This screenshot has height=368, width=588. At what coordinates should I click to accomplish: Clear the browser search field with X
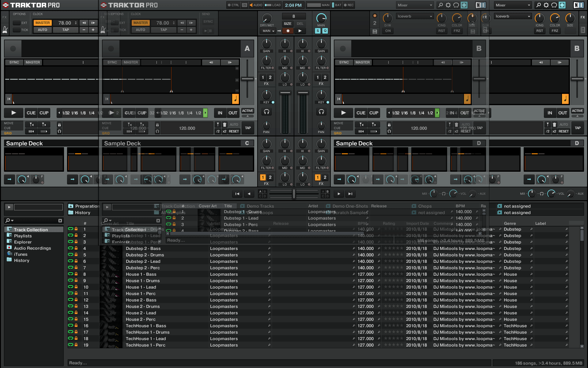[60, 220]
